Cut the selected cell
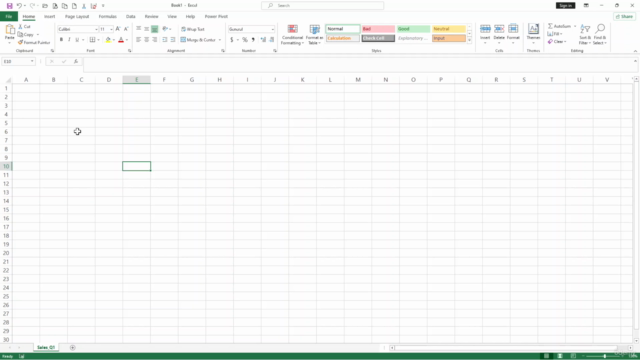Screen dimensions: 640x360 pyautogui.click(x=24, y=27)
